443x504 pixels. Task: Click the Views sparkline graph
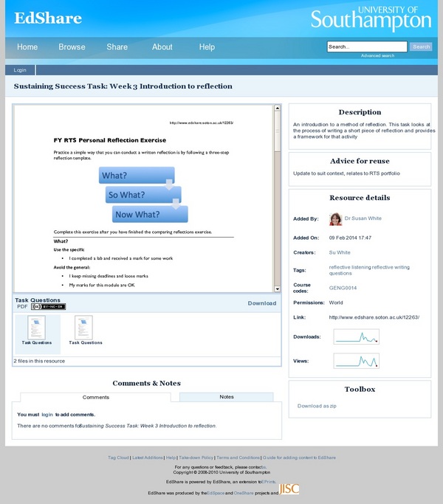click(x=356, y=361)
